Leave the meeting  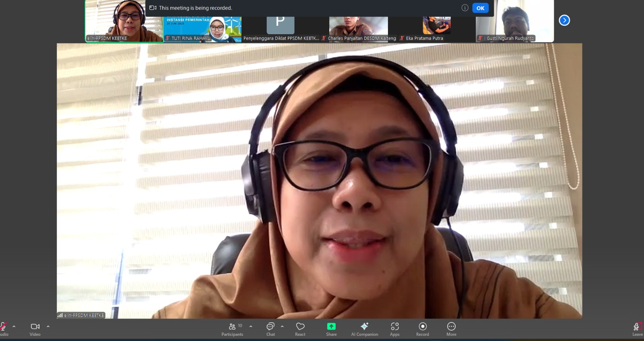(637, 329)
